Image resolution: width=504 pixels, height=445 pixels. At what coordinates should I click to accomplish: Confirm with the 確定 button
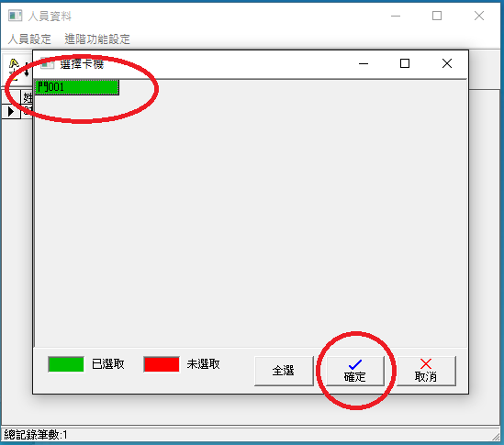[355, 371]
